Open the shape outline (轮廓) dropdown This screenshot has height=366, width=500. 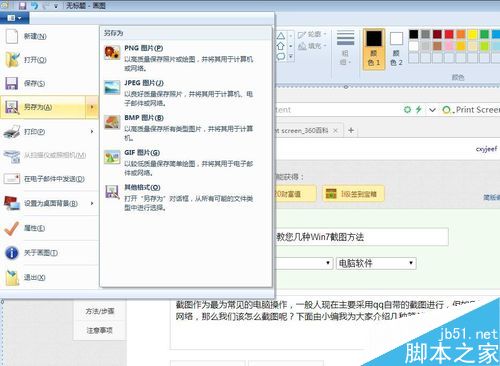(x=312, y=34)
